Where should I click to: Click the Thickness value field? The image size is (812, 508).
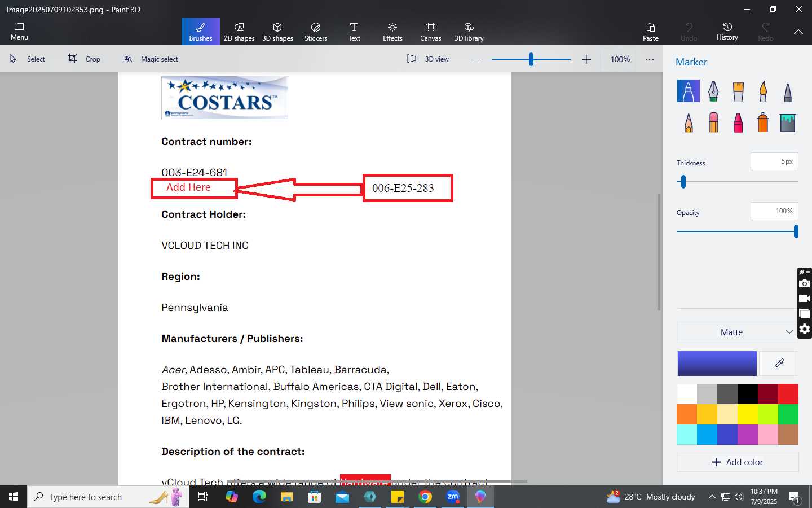coord(774,161)
